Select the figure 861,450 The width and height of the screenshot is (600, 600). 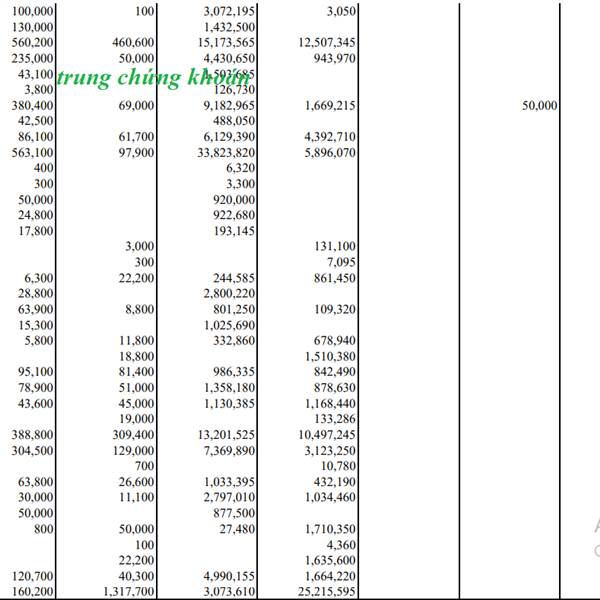click(335, 278)
